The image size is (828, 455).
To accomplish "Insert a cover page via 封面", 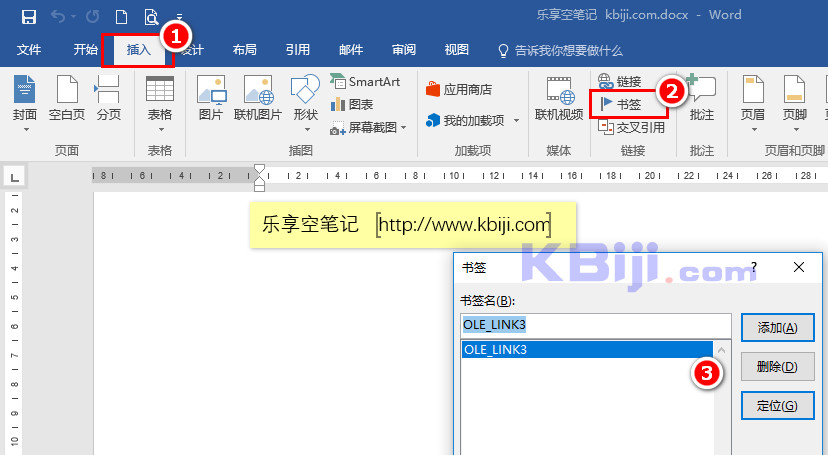I will [25, 99].
